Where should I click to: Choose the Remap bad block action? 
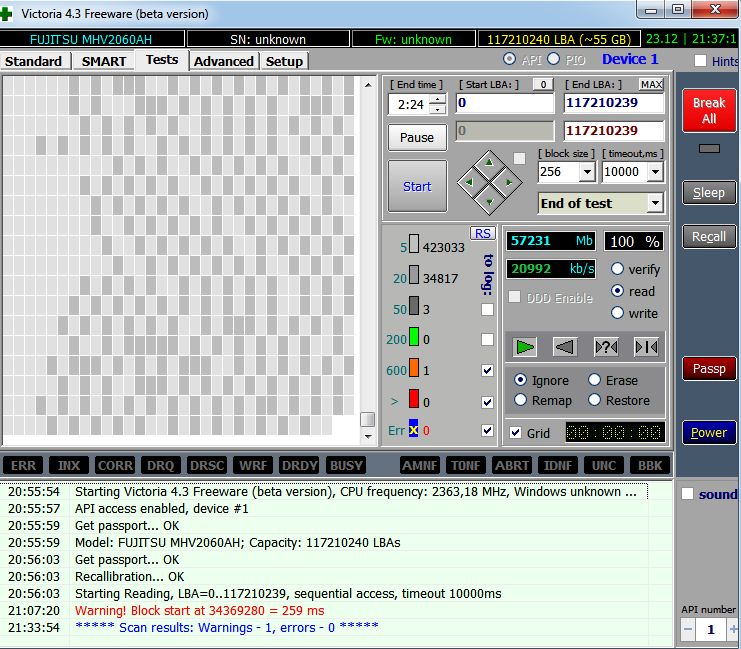pos(520,400)
